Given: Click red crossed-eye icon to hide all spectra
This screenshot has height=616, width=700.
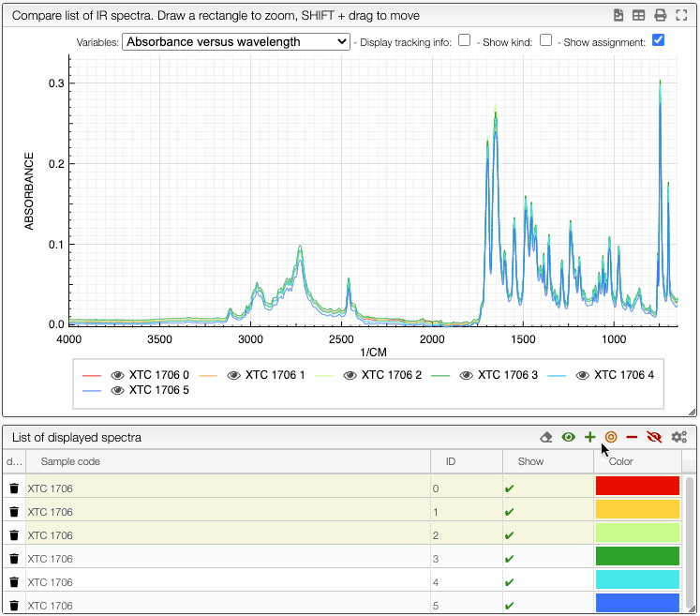Looking at the screenshot, I should pos(654,437).
